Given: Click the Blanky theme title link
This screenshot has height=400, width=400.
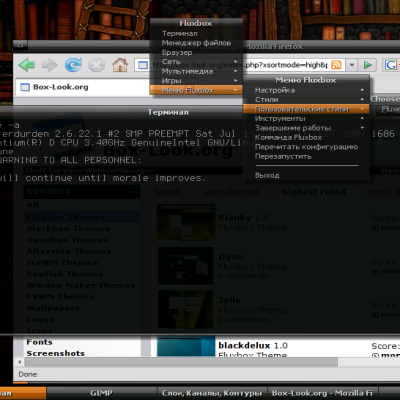Looking at the screenshot, I should coord(234,218).
